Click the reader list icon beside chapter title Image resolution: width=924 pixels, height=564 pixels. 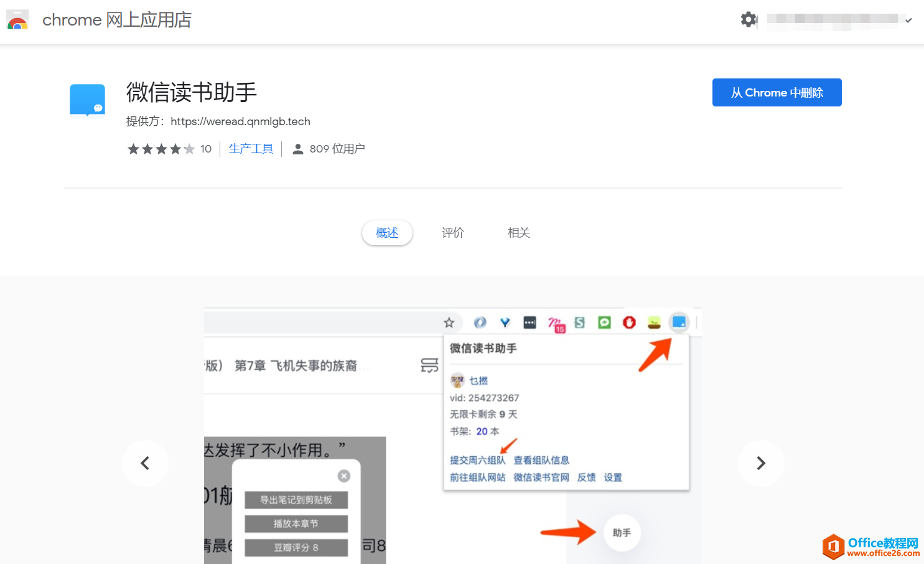(429, 365)
